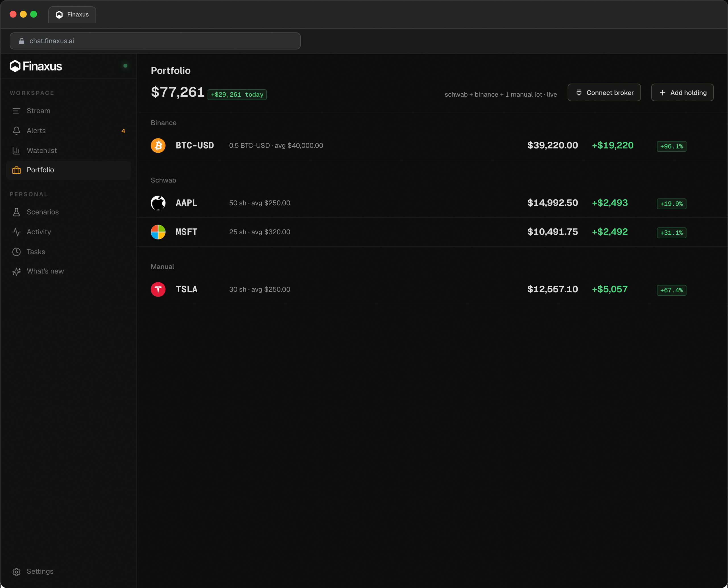The width and height of the screenshot is (728, 588).
Task: Click the Apple logo icon
Action: click(x=158, y=203)
